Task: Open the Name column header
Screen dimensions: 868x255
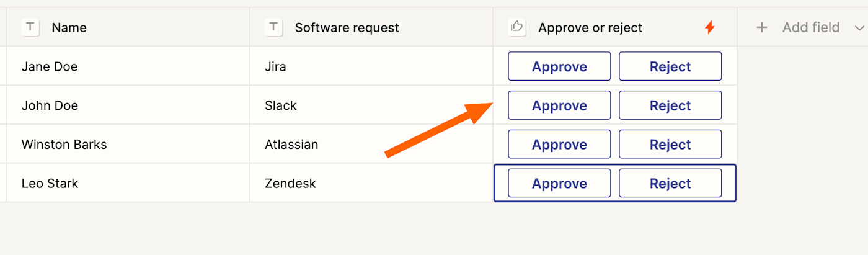Action: coord(128,27)
